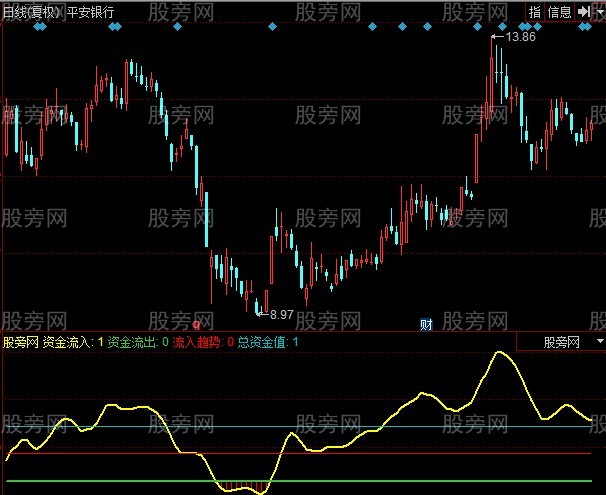Screen dimensions: 606x495
Task: Select the 股旁网 indicator name box
Action: [x=561, y=341]
